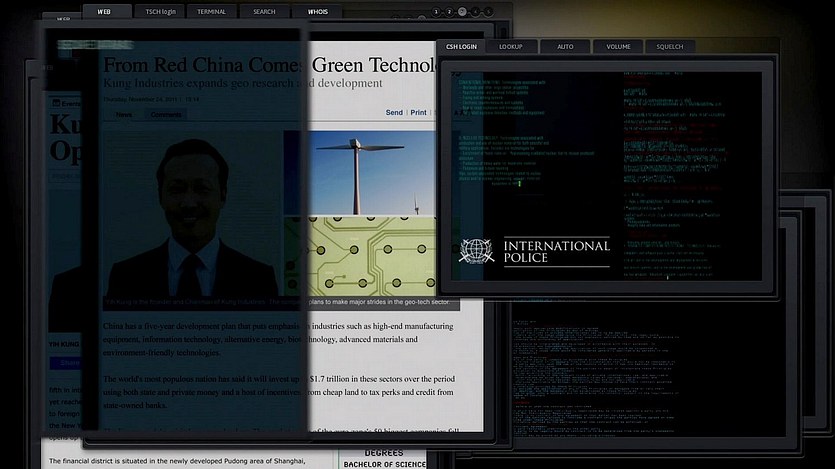Click the INTERNATIONAL POLICE title text
This screenshot has height=469, width=835.
point(556,251)
